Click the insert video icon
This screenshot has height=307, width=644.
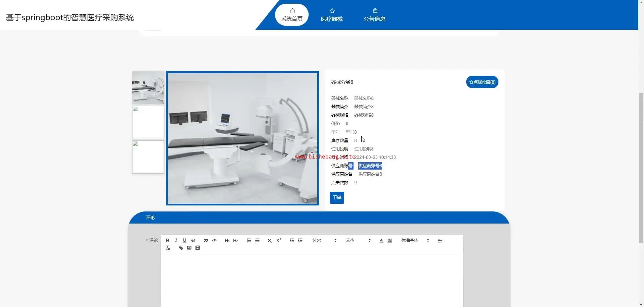[x=198, y=248]
